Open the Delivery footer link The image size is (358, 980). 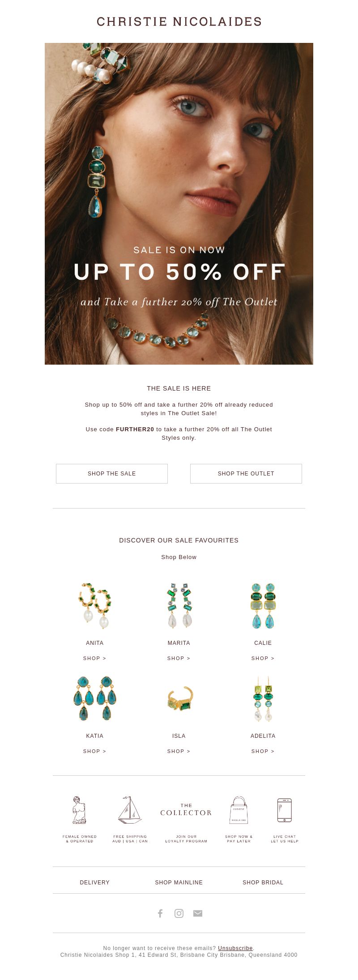tap(95, 882)
